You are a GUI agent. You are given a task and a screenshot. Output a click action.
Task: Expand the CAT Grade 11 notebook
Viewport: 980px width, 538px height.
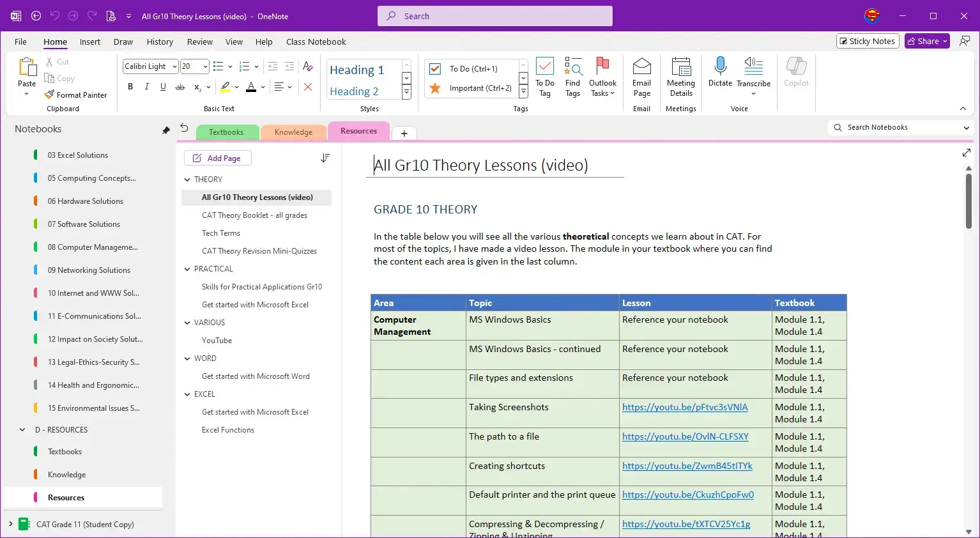click(10, 524)
